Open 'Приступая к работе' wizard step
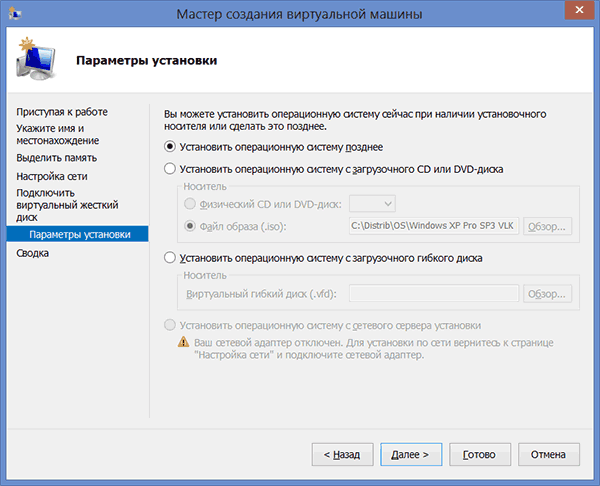The height and width of the screenshot is (486, 600). click(62, 112)
